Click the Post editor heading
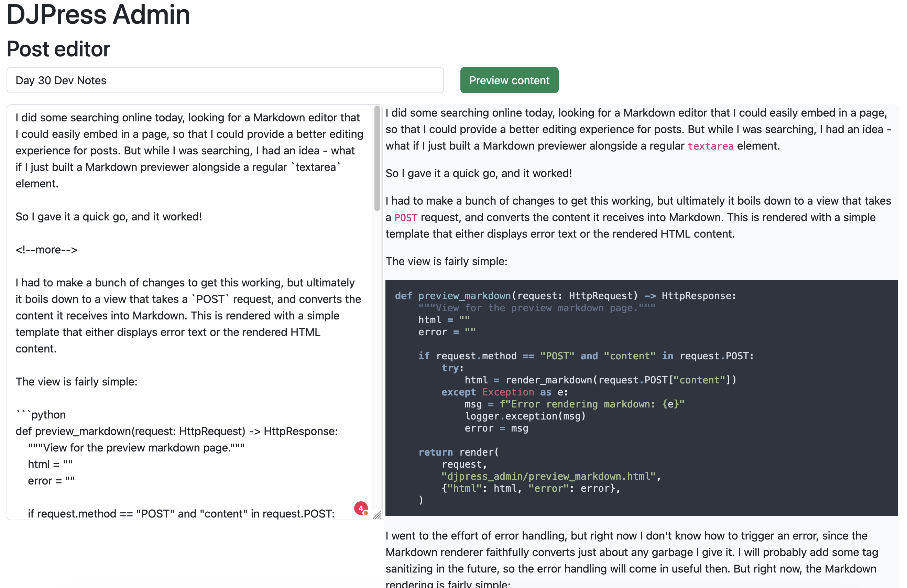The image size is (907, 588). click(59, 49)
